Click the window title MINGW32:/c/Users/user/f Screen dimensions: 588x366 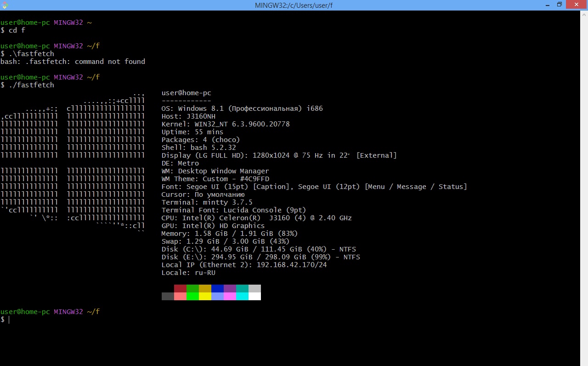[294, 5]
